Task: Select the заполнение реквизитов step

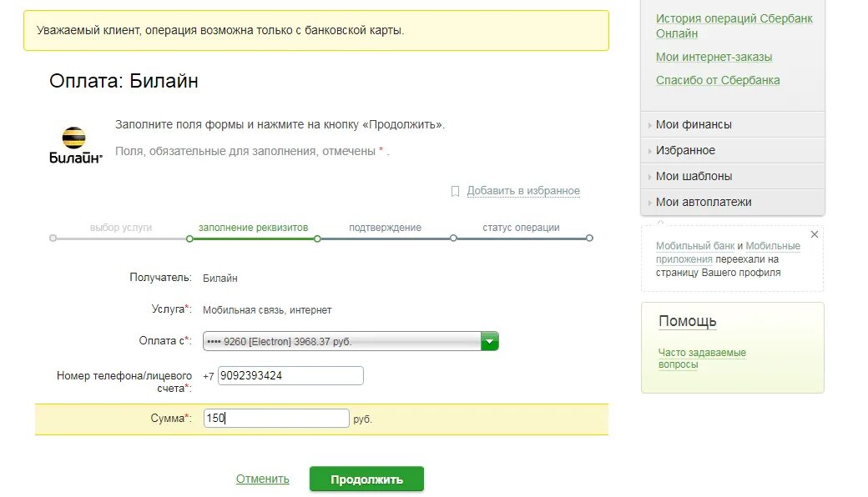Action: pos(253,227)
